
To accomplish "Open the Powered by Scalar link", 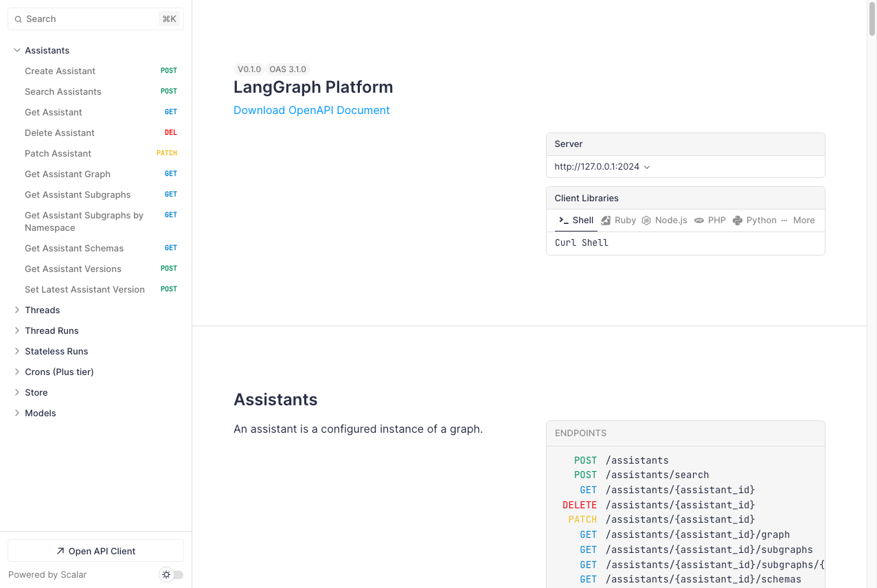I will pos(47,574).
